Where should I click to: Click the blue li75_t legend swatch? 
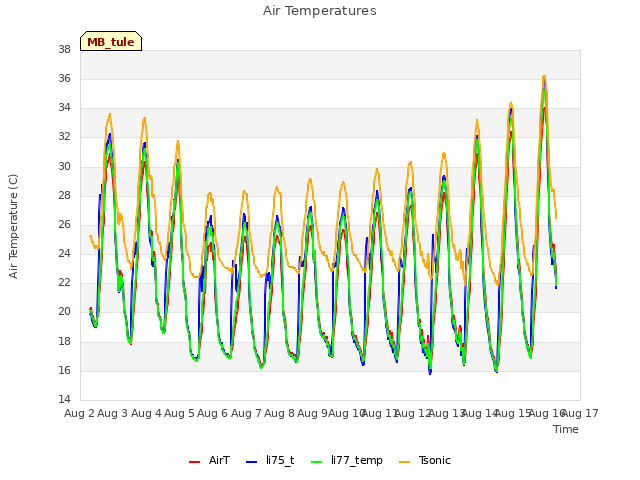pos(251,462)
